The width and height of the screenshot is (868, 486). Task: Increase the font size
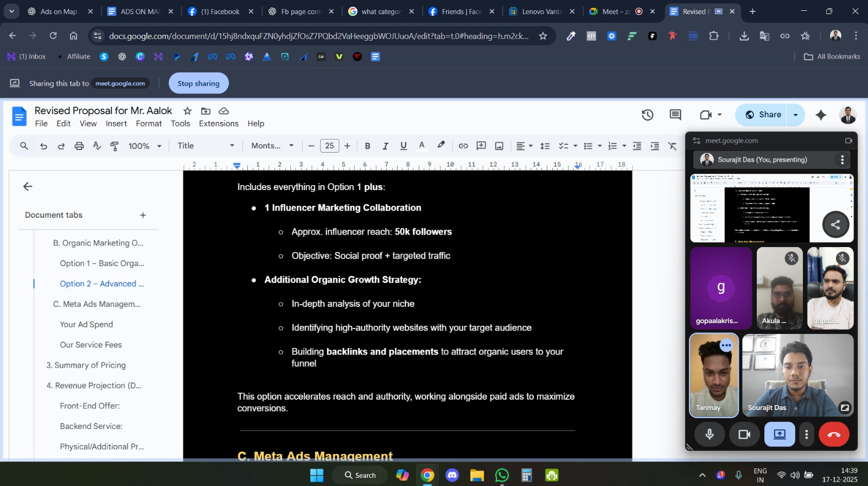[347, 146]
